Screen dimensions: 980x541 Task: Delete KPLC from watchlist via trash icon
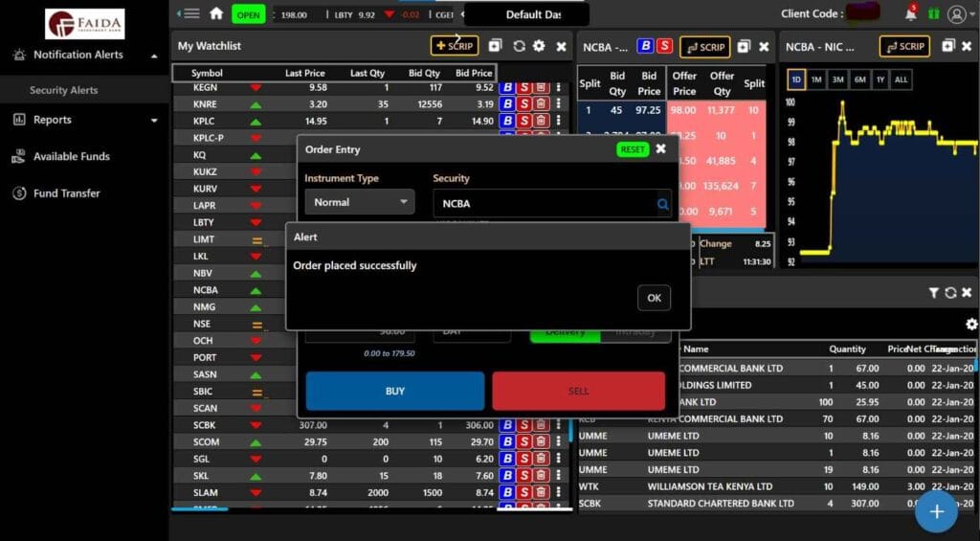542,121
